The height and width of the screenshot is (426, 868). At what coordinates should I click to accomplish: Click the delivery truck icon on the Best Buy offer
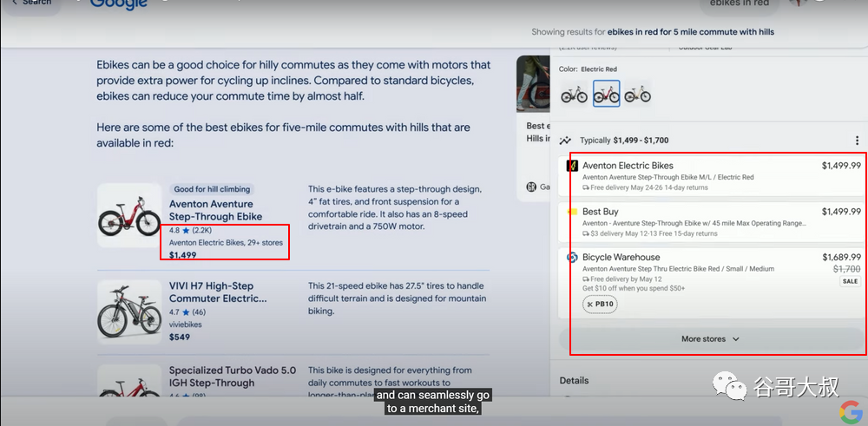click(586, 233)
